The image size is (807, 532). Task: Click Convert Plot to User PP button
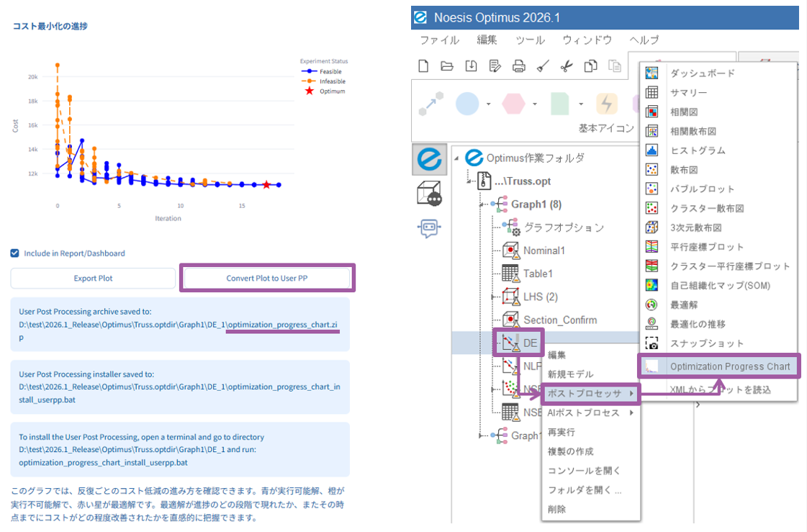coord(267,279)
